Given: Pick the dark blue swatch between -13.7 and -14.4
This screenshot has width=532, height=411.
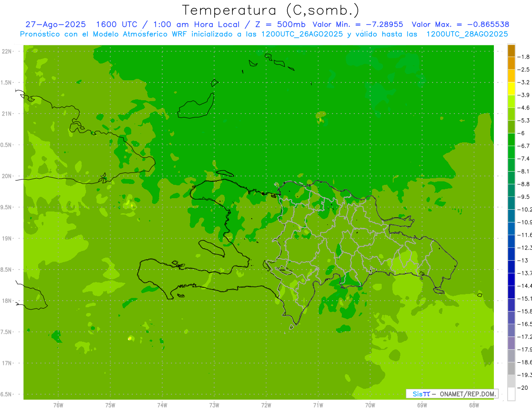Looking at the screenshot, I should tap(511, 279).
